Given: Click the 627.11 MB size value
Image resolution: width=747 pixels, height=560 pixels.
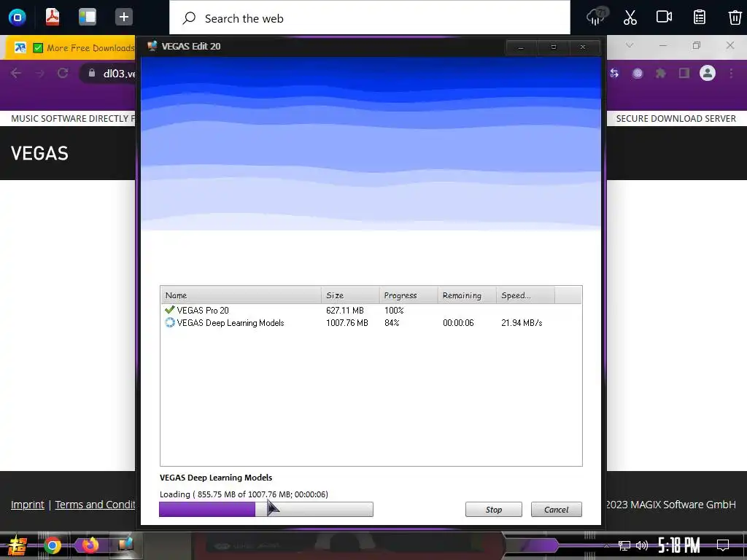Looking at the screenshot, I should (x=345, y=311).
